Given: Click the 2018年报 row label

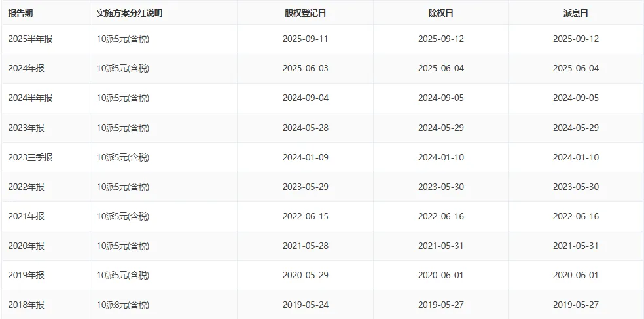Looking at the screenshot, I should pyautogui.click(x=26, y=305).
